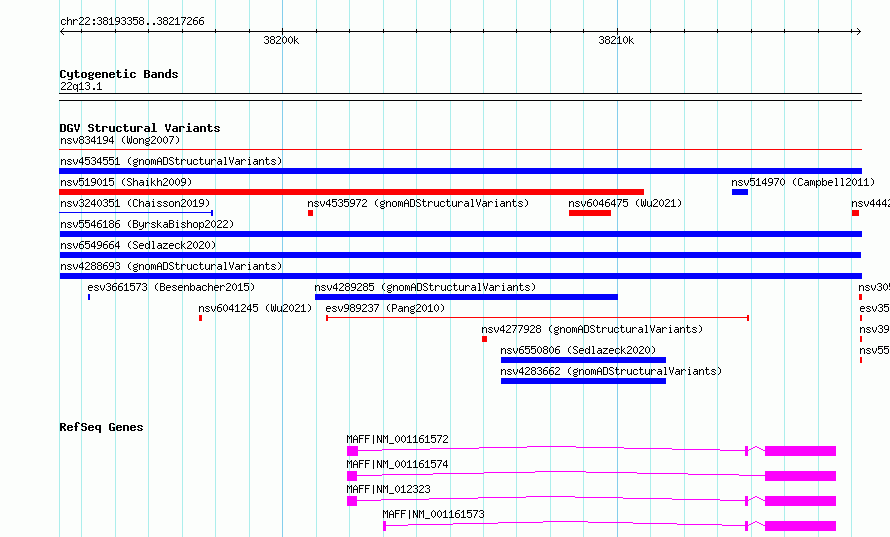Select the red marker under nsv4535972
This screenshot has height=537, width=890.
pyautogui.click(x=310, y=213)
